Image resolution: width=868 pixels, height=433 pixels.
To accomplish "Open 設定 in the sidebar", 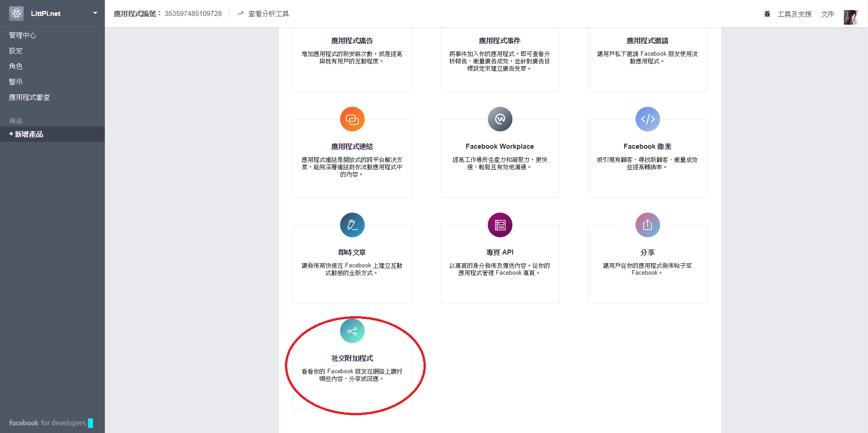I will coord(16,51).
